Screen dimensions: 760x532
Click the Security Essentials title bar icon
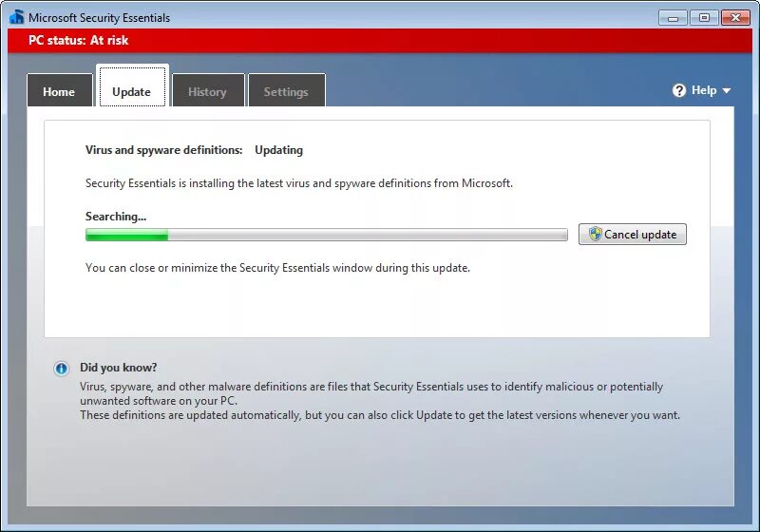17,17
